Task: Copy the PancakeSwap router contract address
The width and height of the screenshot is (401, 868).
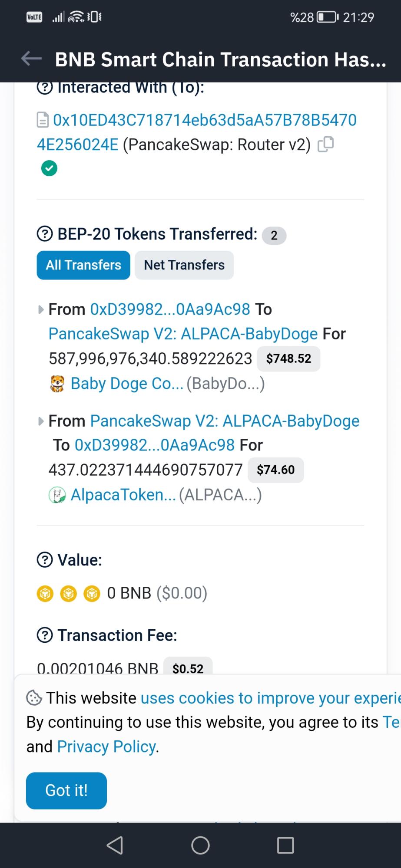Action: click(x=325, y=144)
